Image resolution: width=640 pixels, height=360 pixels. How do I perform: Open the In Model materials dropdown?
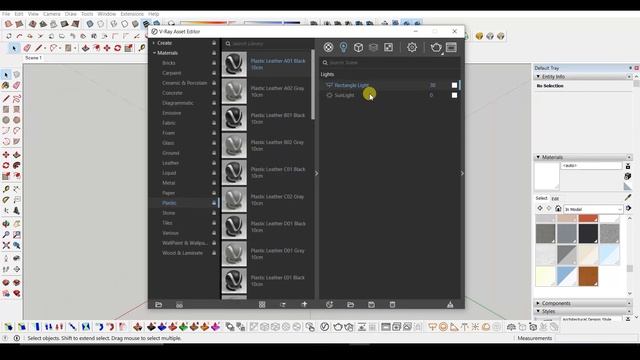(593, 209)
